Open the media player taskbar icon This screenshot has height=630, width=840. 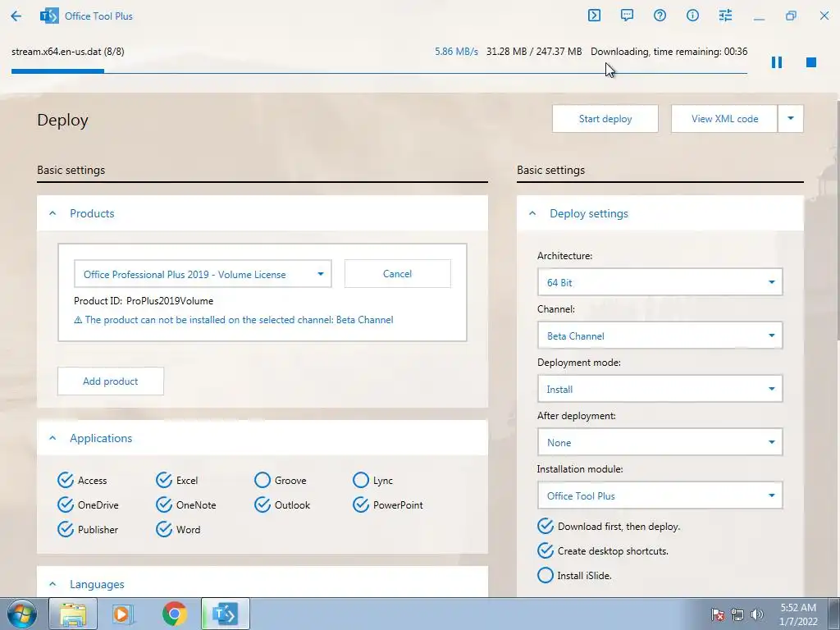coord(123,614)
